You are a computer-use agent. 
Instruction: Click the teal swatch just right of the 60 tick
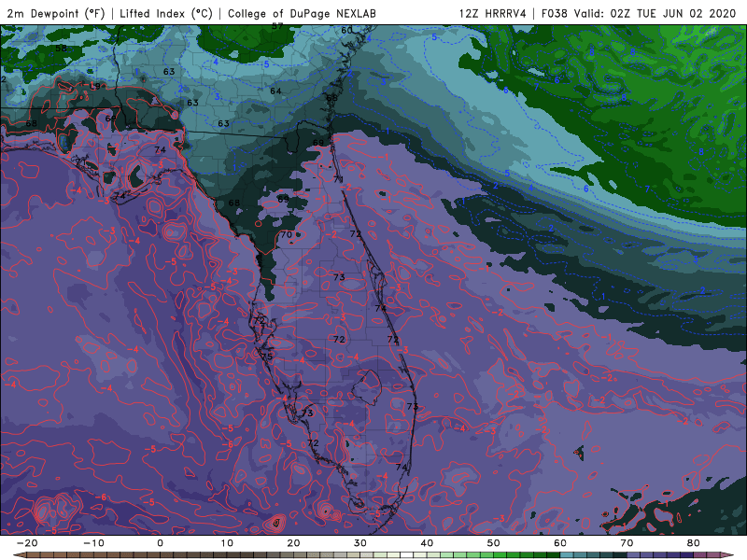click(567, 555)
